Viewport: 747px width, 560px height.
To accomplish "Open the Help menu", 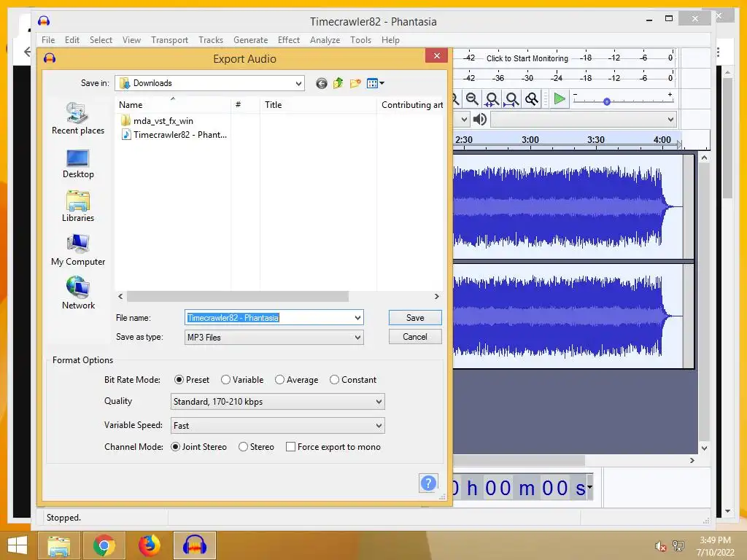I will [x=390, y=40].
